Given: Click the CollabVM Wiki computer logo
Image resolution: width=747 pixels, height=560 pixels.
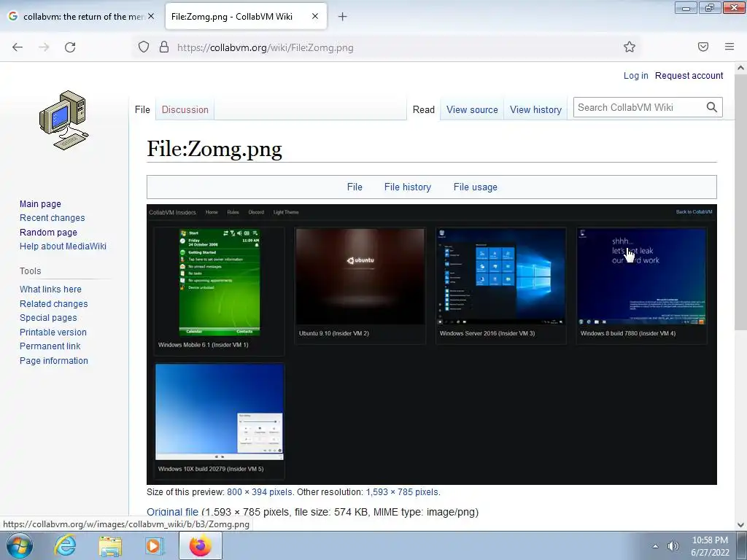Looking at the screenshot, I should (x=64, y=120).
